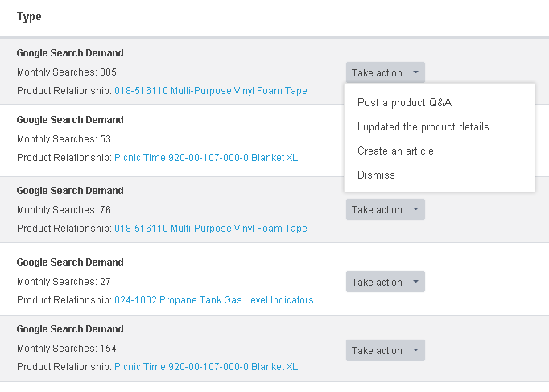Viewport: 549px width, 392px height.
Task: Follow Vinyl Foam Tape link in 76-searches row
Action: [x=210, y=229]
